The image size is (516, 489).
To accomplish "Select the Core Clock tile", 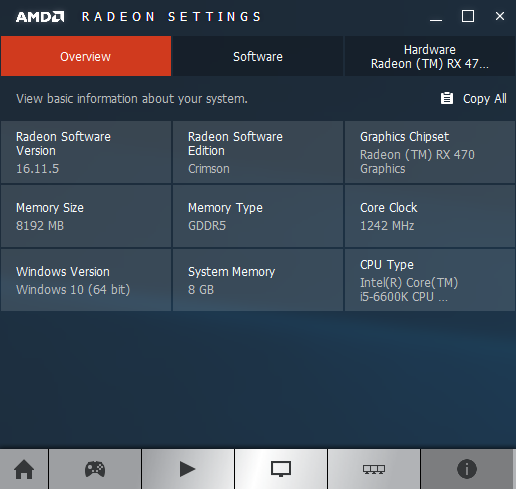I will point(430,216).
